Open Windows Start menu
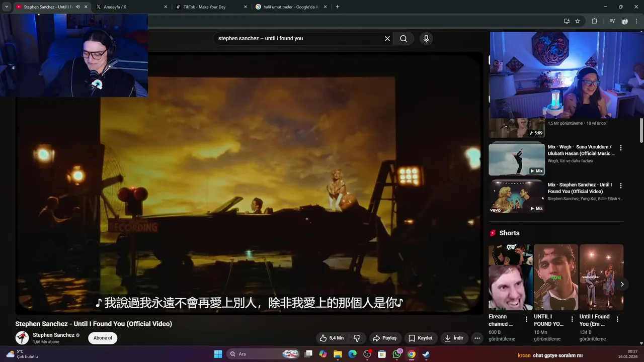 tap(218, 354)
